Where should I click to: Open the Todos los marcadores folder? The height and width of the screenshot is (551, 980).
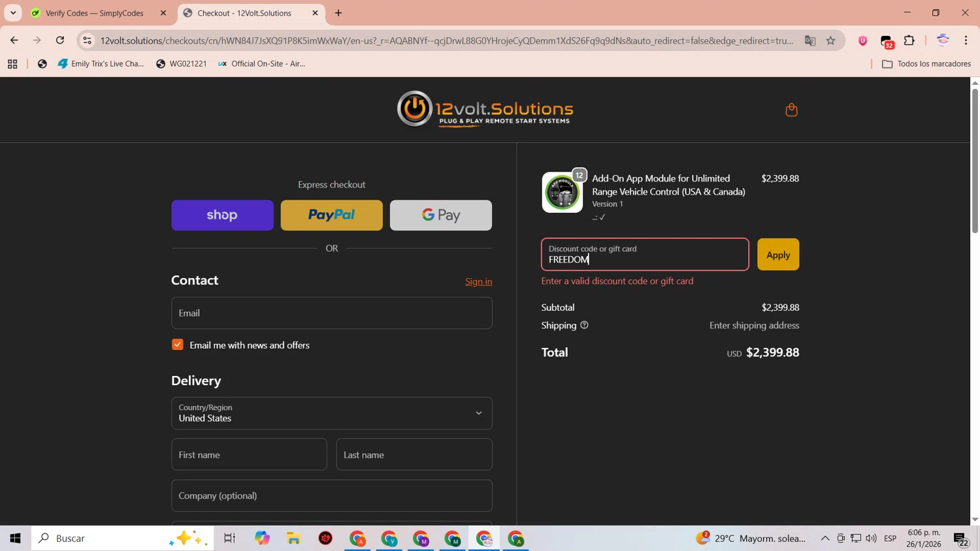(926, 64)
